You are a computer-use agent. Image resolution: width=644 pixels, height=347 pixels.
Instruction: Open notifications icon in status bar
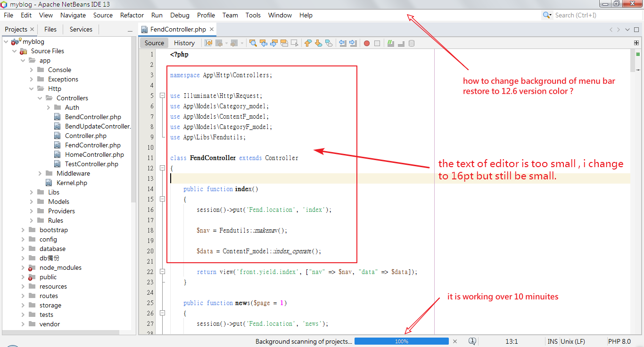click(472, 341)
